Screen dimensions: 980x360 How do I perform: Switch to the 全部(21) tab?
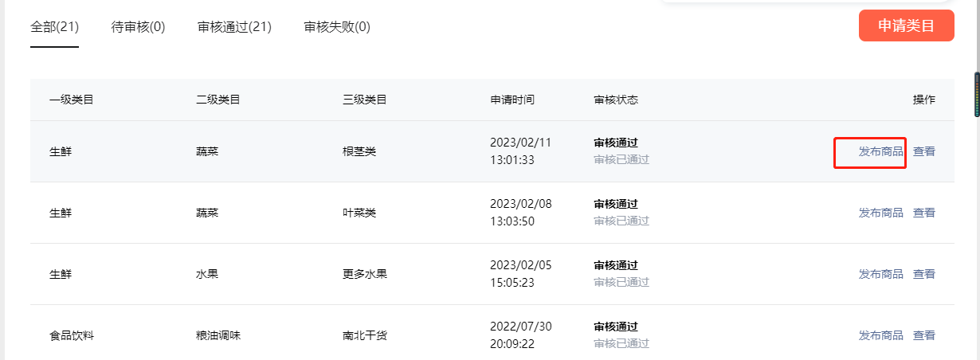tap(54, 27)
